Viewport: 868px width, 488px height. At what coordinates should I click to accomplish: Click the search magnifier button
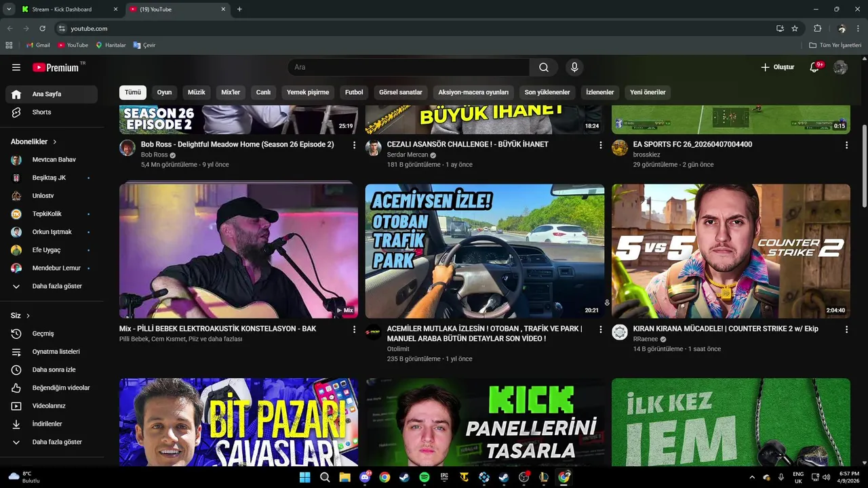(x=544, y=67)
